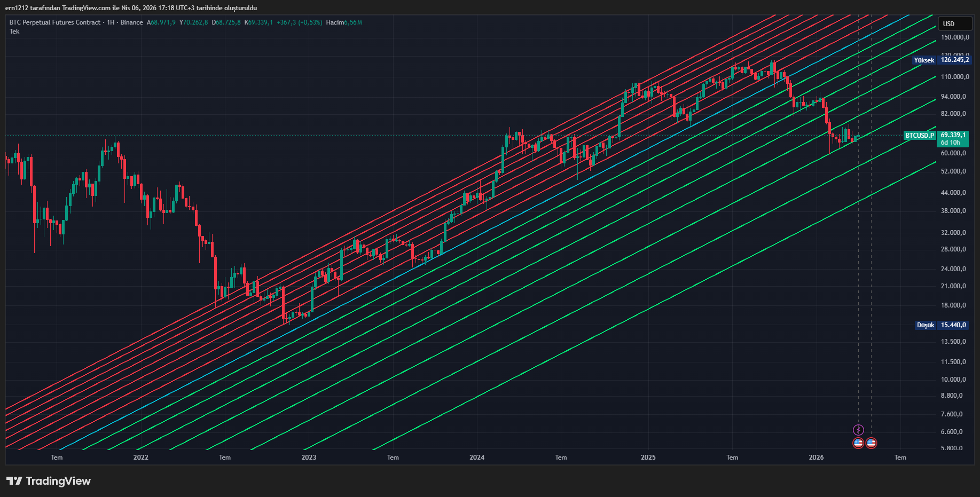The width and height of the screenshot is (980, 497).
Task: Click the 2026 label on time axis
Action: point(816,457)
